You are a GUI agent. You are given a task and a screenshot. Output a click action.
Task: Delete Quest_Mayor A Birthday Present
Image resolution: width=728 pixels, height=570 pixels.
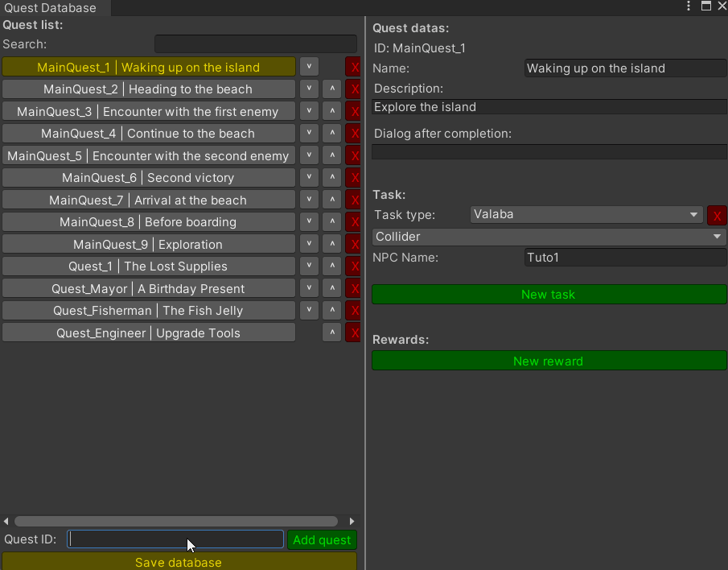[353, 288]
